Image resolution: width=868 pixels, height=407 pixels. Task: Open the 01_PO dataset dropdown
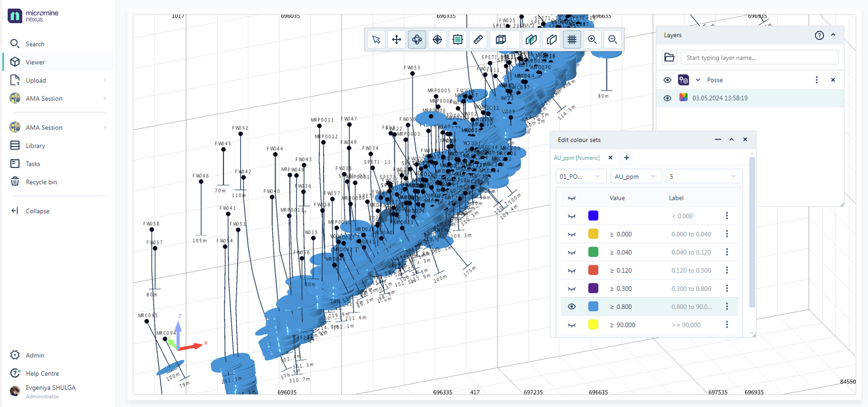click(580, 176)
